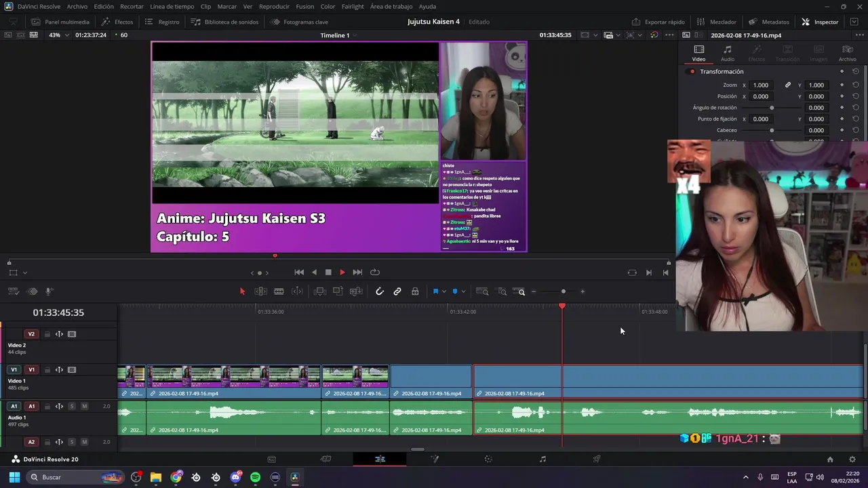The height and width of the screenshot is (488, 868).
Task: Click the Full Extent Zoom icon
Action: tap(482, 291)
